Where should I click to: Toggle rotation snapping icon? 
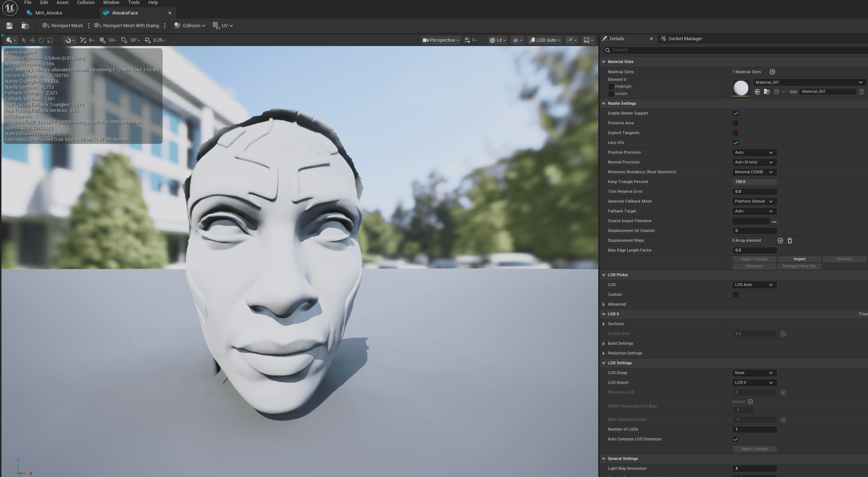tap(124, 40)
